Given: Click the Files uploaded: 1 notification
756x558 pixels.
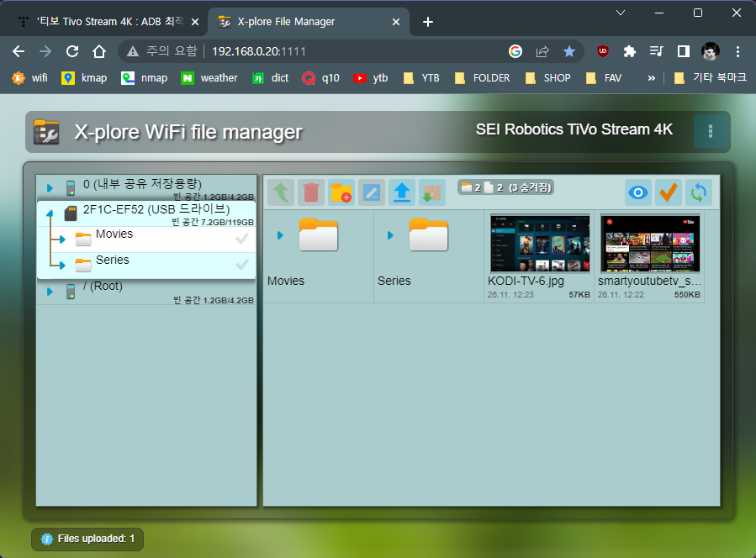Looking at the screenshot, I should coord(87,539).
